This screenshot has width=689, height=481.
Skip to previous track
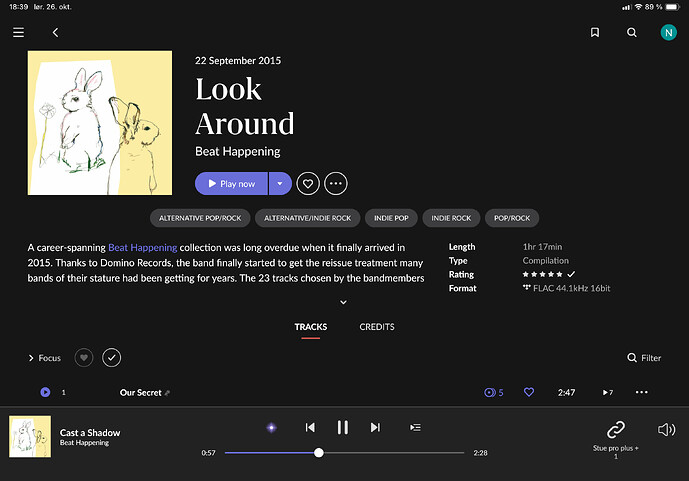point(310,427)
